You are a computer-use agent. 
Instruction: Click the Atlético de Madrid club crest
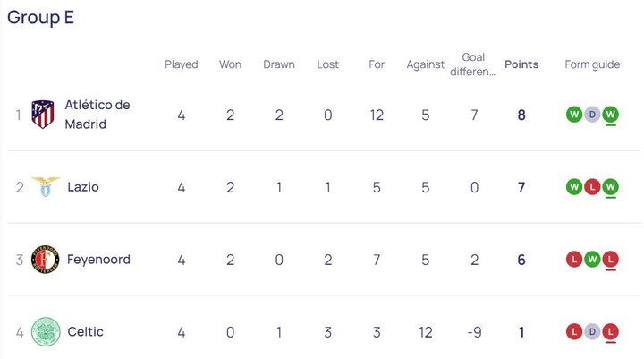(x=43, y=115)
